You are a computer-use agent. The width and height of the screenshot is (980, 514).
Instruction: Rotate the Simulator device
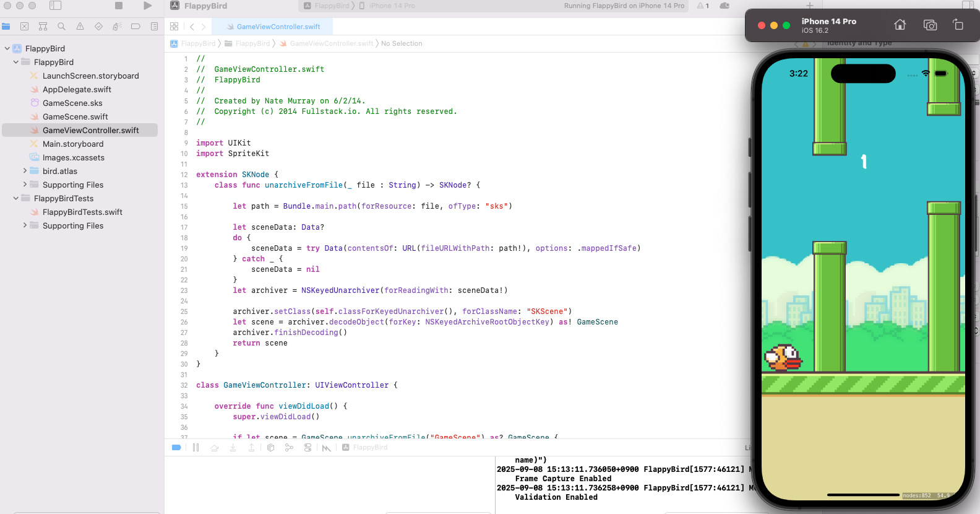pos(958,25)
